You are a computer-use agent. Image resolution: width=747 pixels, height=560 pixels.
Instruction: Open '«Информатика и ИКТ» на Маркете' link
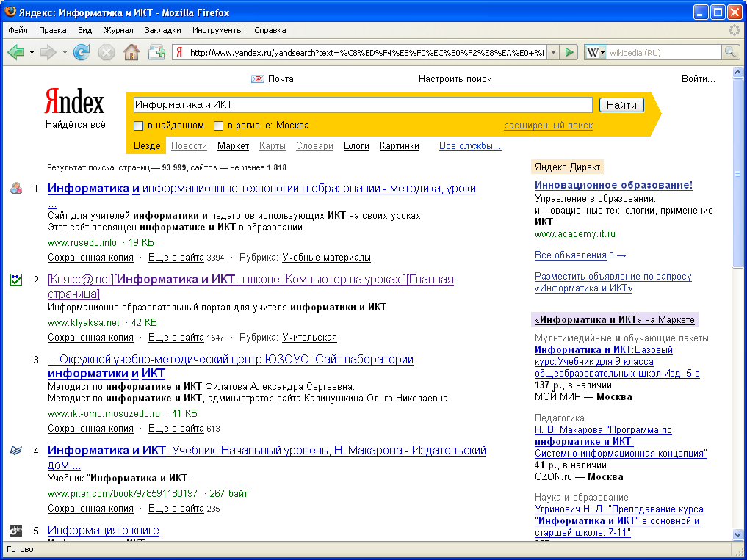pos(615,319)
